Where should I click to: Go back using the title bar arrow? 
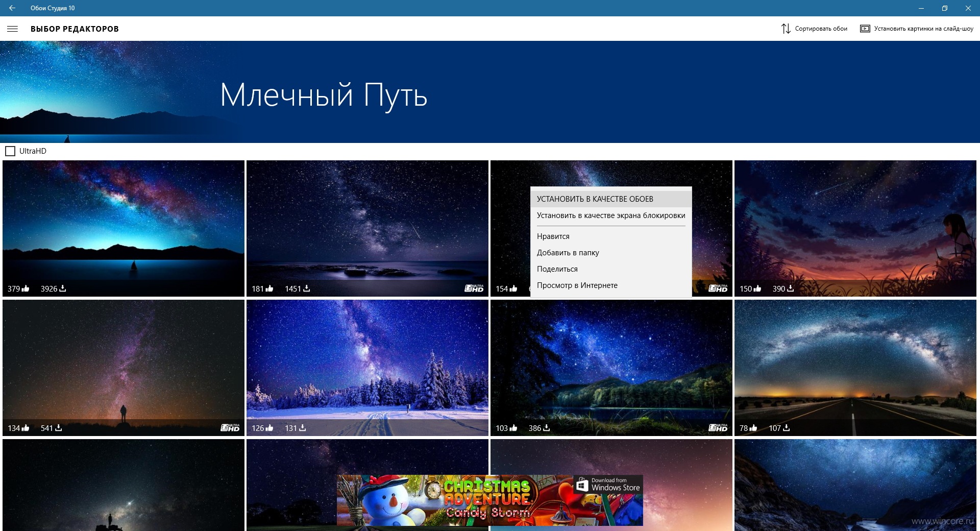click(12, 8)
